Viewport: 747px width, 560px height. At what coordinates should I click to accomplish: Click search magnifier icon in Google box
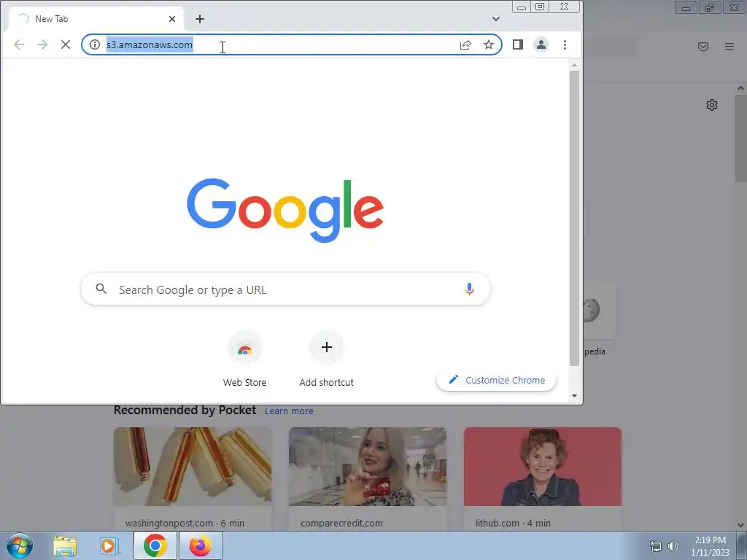tap(101, 289)
